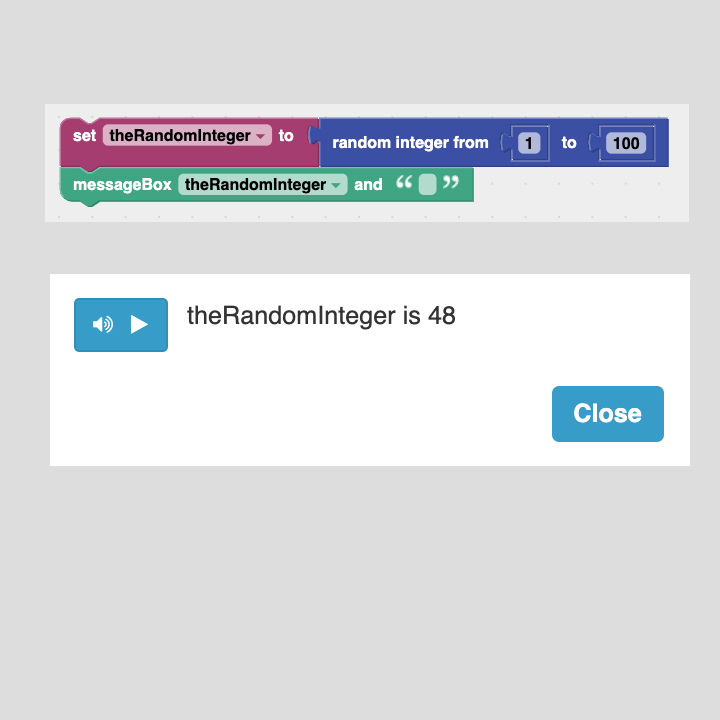Click the puzzle notch before the 100 field
Screen dimensions: 720x720
coord(594,143)
